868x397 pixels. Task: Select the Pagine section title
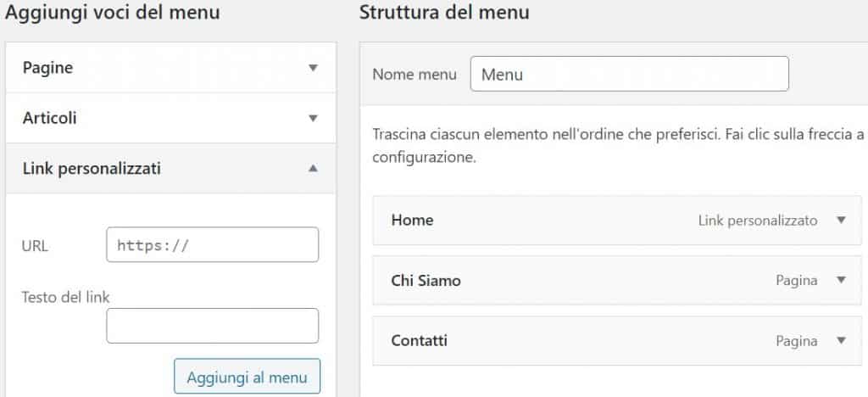tap(47, 68)
